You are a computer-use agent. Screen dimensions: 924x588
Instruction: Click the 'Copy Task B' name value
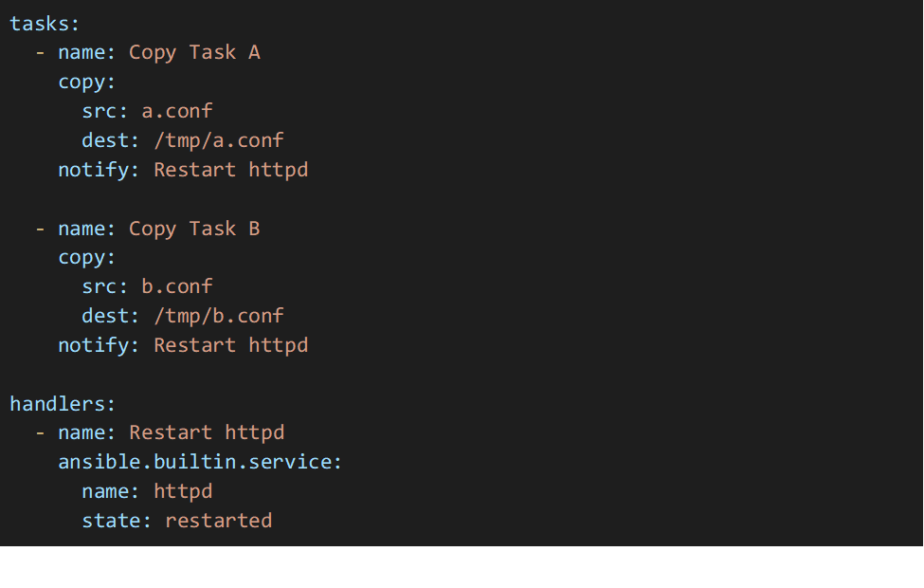click(x=194, y=229)
